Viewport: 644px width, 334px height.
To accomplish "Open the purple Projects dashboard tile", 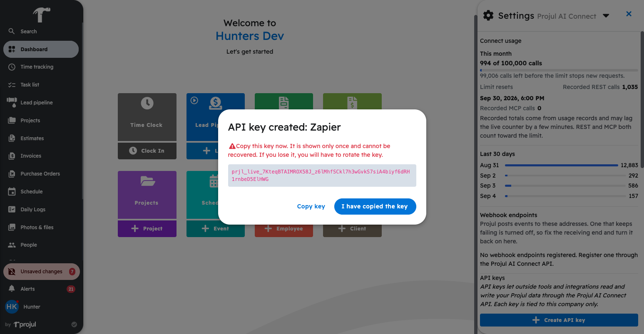I will pos(147,195).
